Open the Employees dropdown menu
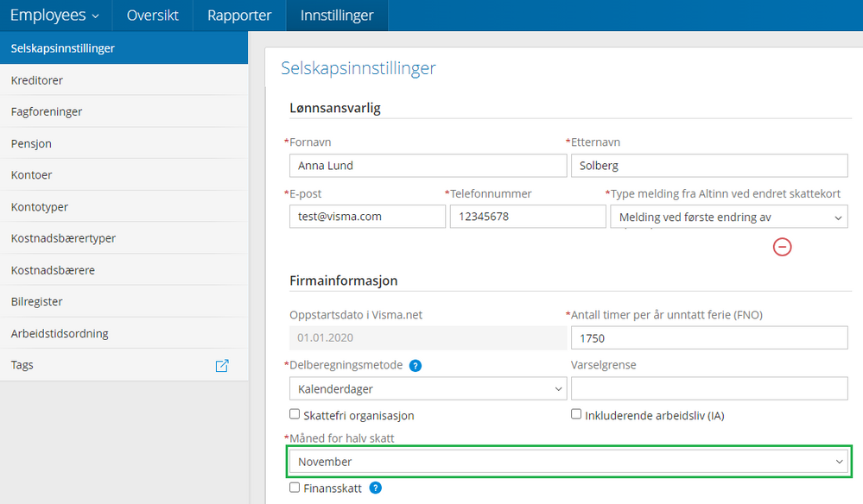863x504 pixels. [x=54, y=16]
